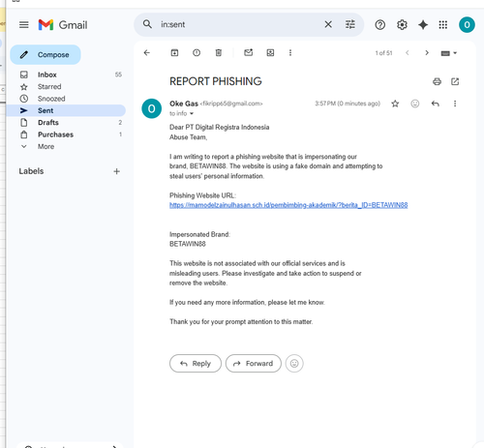Open the Gemini sparkle icon
The image size is (484, 448).
pyautogui.click(x=423, y=25)
